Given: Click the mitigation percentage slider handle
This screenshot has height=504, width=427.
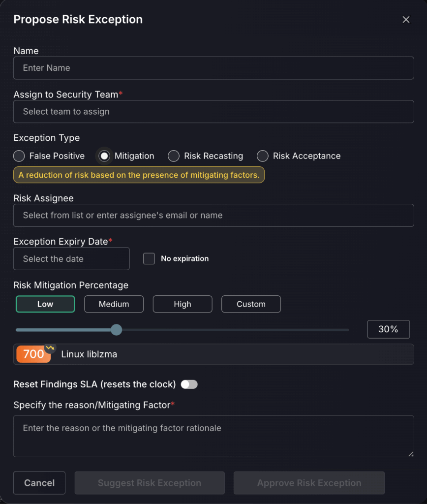Looking at the screenshot, I should click(x=116, y=330).
